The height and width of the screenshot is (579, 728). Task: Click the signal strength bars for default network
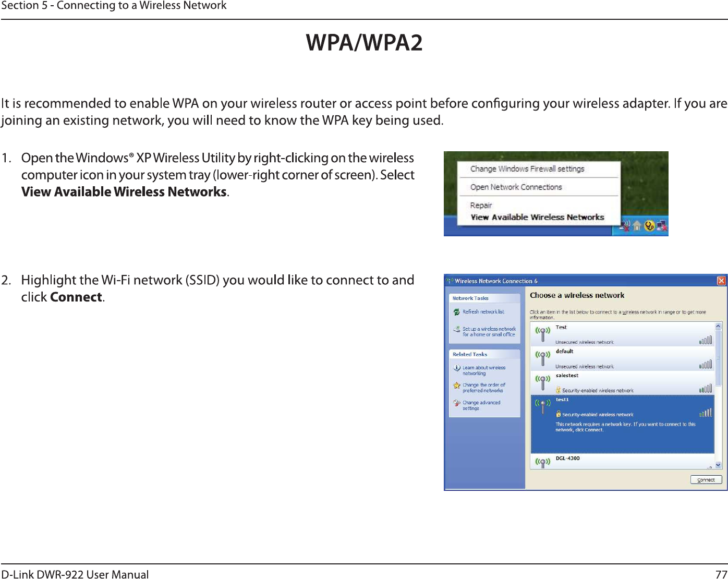click(x=705, y=365)
